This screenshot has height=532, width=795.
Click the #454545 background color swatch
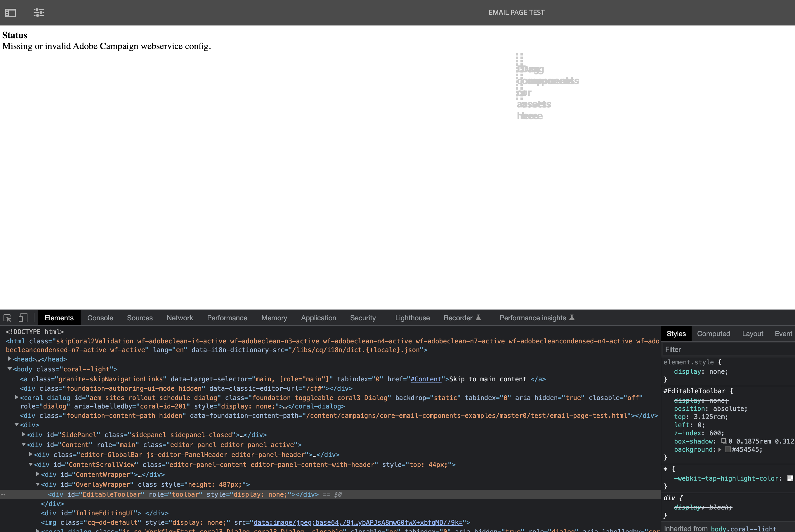727,450
